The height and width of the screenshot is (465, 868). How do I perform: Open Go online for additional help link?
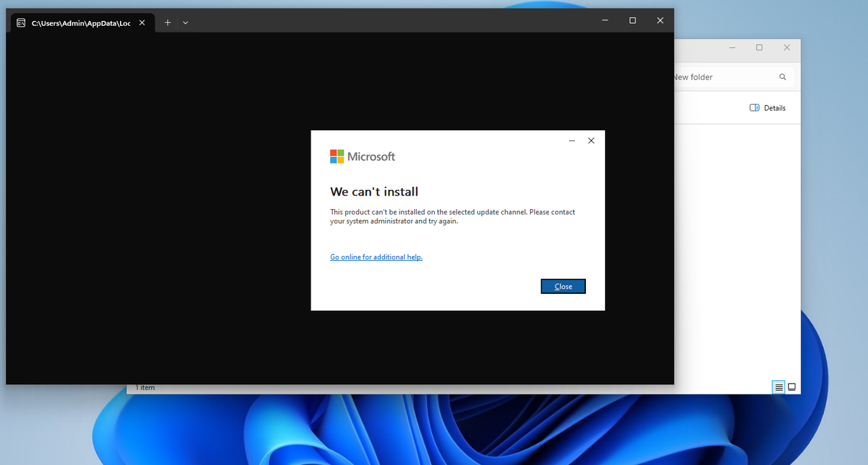376,257
